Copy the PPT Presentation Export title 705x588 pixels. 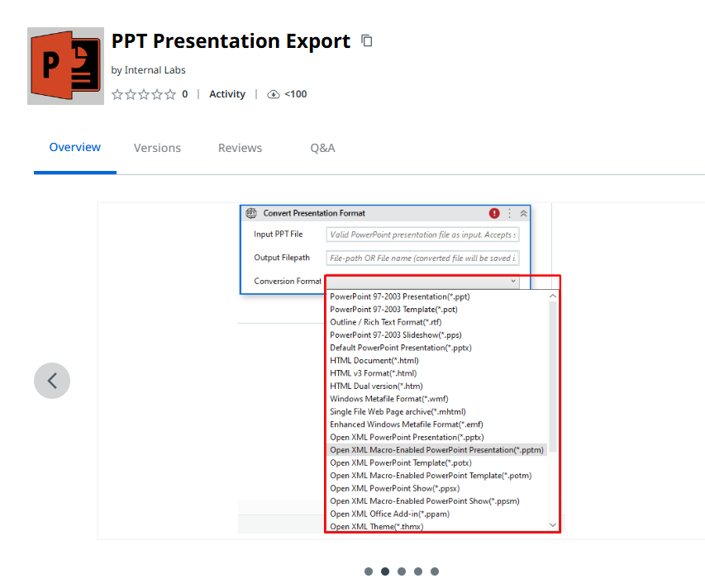(367, 40)
